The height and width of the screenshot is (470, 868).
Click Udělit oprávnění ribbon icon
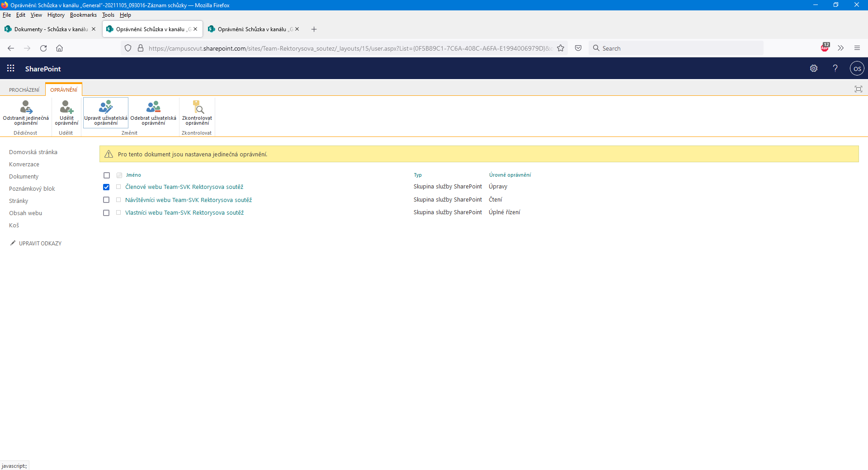coord(66,108)
